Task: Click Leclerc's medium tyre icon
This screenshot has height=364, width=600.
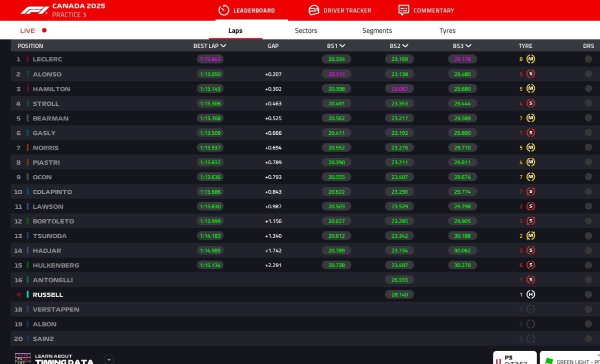Action: pyautogui.click(x=530, y=59)
